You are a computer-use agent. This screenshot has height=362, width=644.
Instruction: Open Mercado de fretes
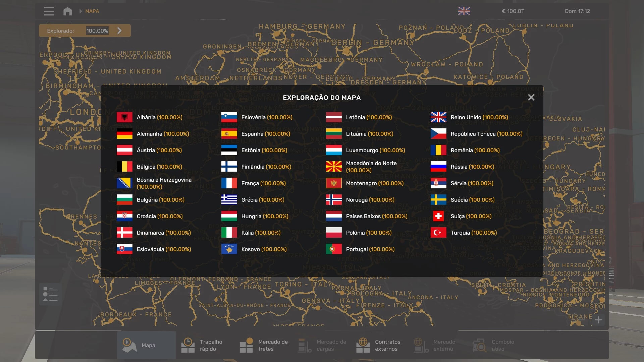263,345
